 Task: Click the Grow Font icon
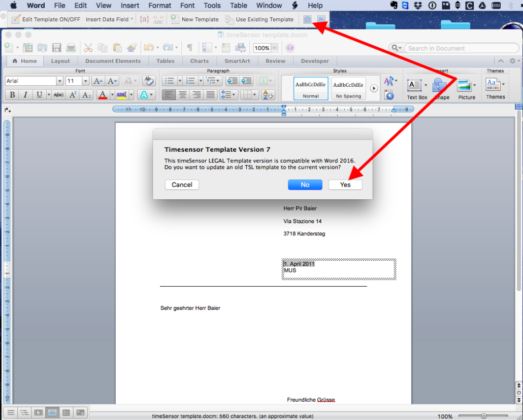pos(98,81)
